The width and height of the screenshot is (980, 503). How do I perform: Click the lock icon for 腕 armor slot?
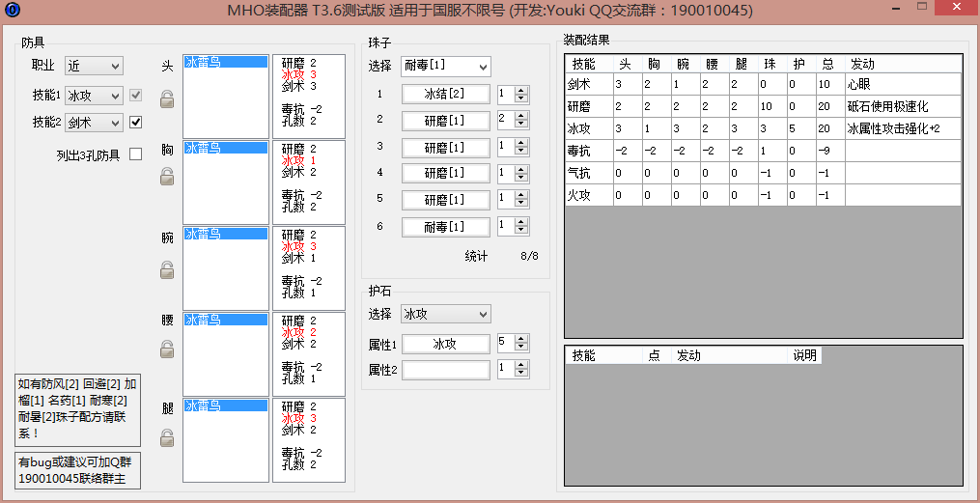167,269
